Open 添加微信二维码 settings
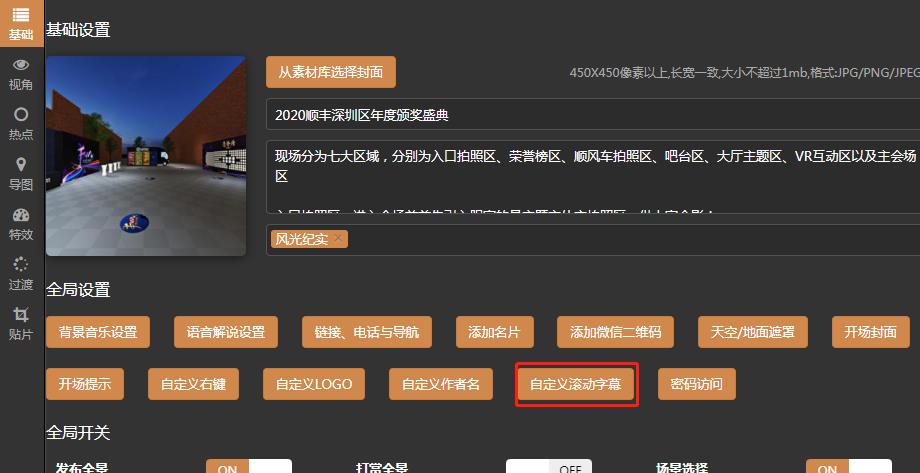Screen dimensions: 920x473 (x=615, y=332)
